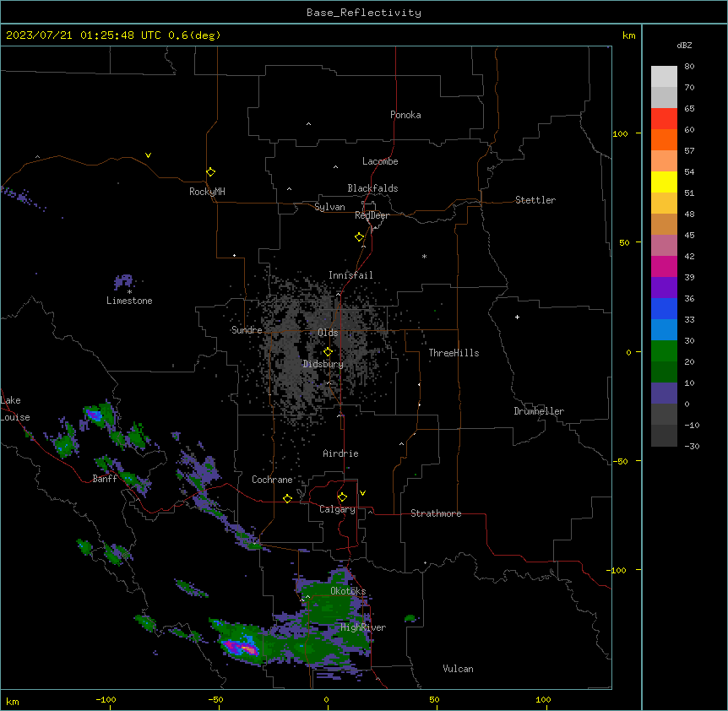Click the yellow marker east of Cochrane

(x=287, y=498)
